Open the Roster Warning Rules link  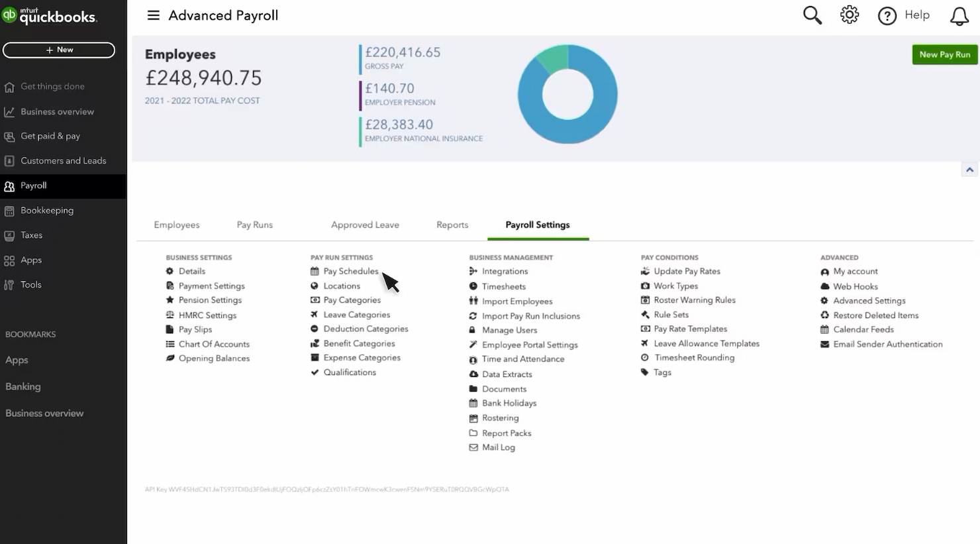point(695,300)
